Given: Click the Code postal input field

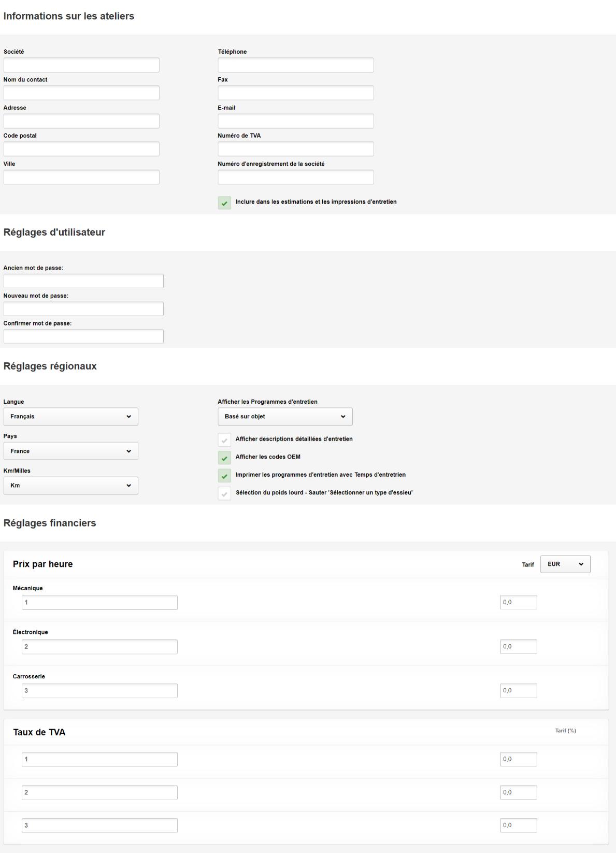Looking at the screenshot, I should tap(81, 149).
